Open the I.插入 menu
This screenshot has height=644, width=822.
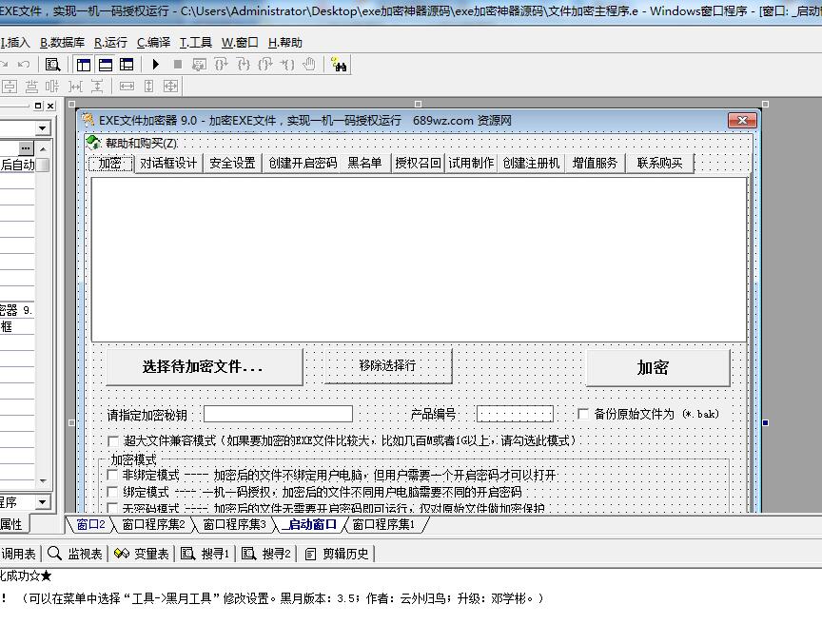[16, 43]
